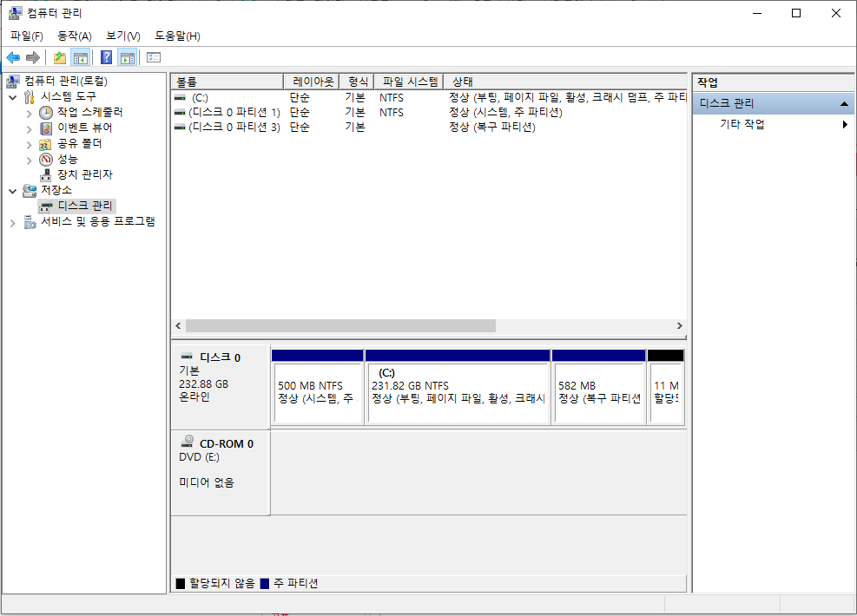Toggle the Show/Hide action pane icon

pyautogui.click(x=128, y=57)
